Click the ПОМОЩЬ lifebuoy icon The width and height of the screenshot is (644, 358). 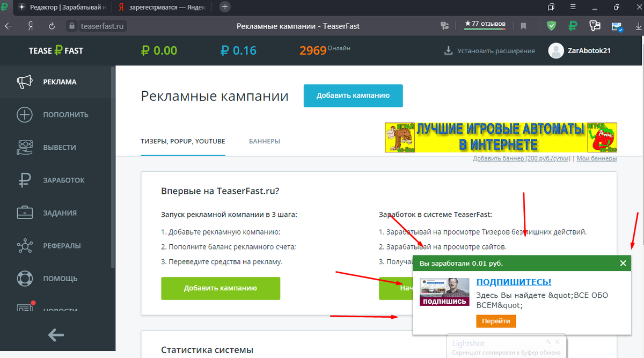(x=25, y=279)
